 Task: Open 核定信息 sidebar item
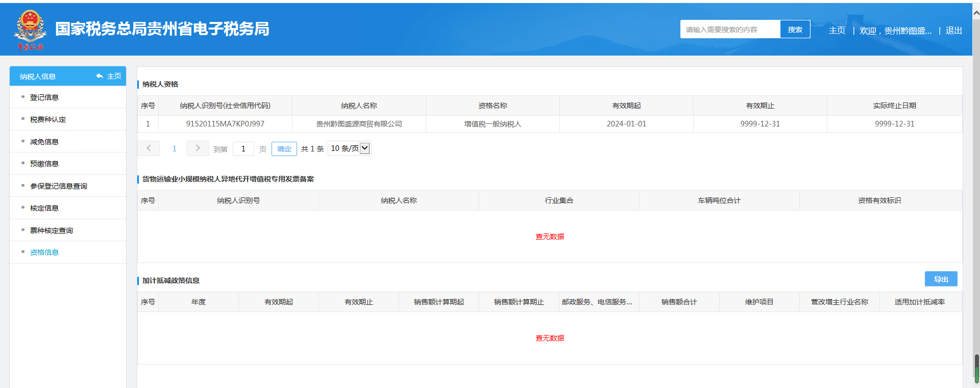point(44,208)
